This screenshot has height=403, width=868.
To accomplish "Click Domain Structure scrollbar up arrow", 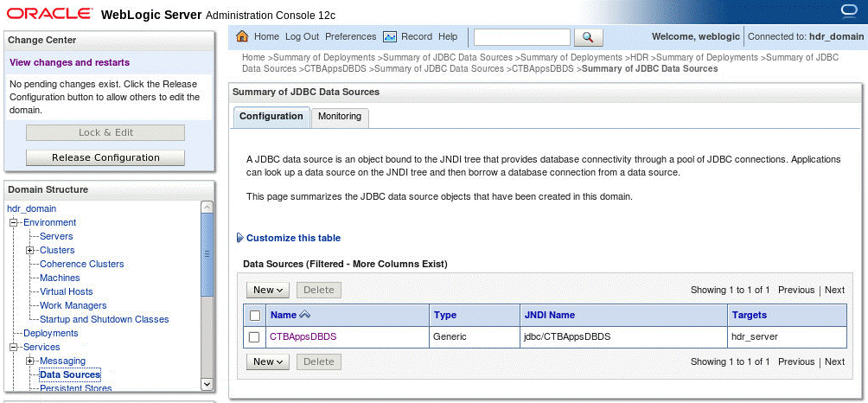I will [206, 207].
